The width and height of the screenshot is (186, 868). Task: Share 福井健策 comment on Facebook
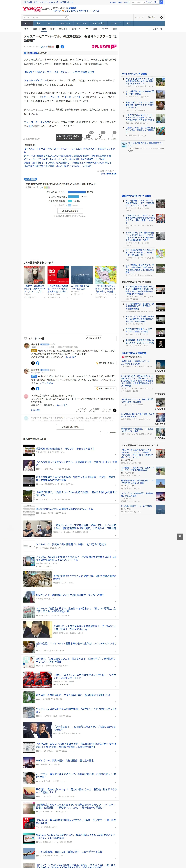(38, 363)
